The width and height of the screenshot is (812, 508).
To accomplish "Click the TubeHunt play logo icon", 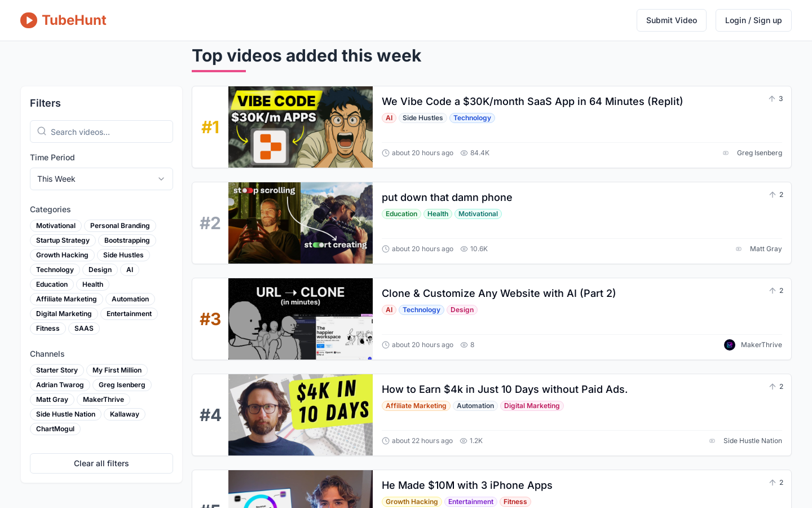I will 29,20.
